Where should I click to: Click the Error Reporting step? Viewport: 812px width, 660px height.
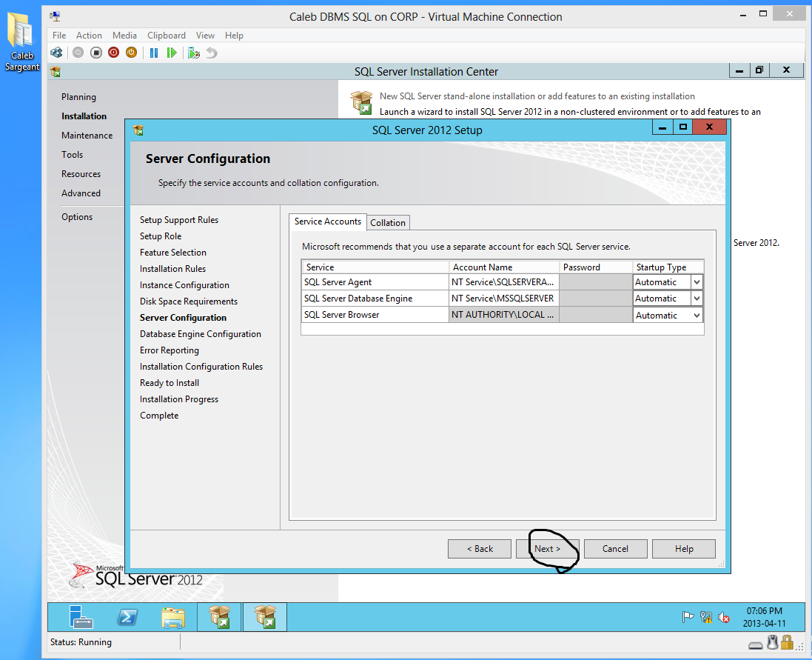(x=170, y=350)
